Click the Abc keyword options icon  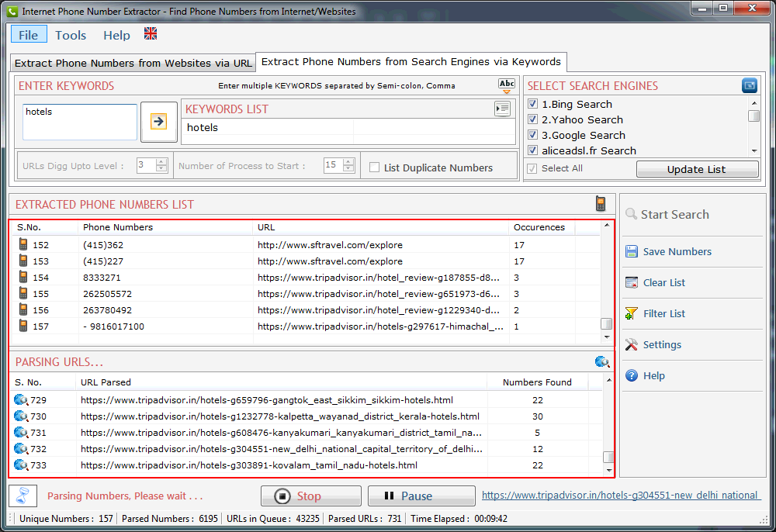click(507, 85)
